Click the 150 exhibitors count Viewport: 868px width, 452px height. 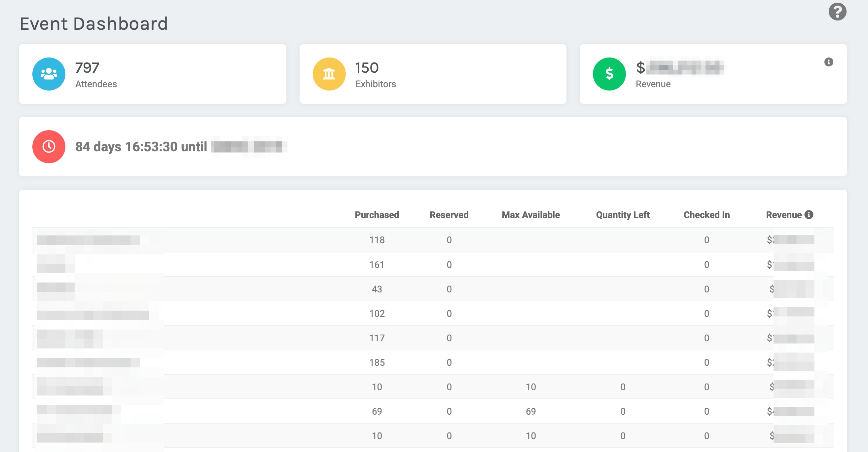(367, 68)
